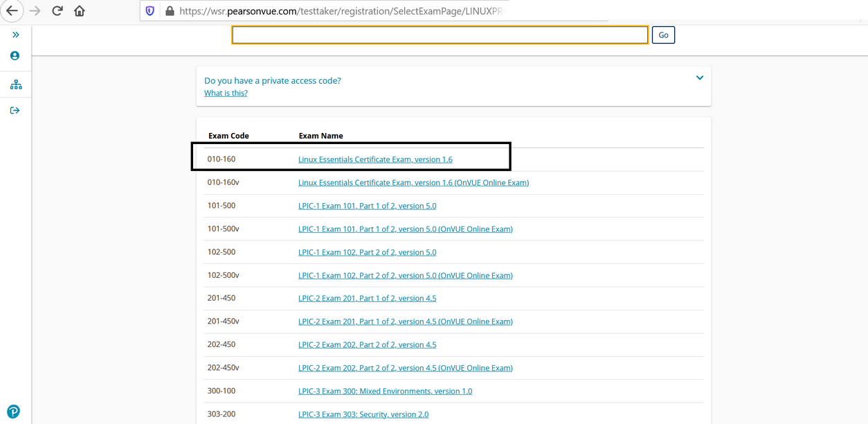Open Linux Essentials 1.6 OnVUE Online Exam link
The height and width of the screenshot is (424, 868).
pyautogui.click(x=413, y=182)
